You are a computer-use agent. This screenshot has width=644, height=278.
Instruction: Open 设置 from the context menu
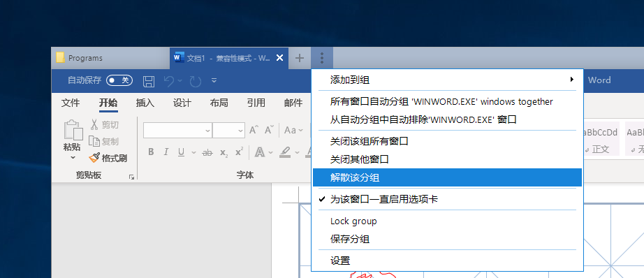[x=447, y=261]
